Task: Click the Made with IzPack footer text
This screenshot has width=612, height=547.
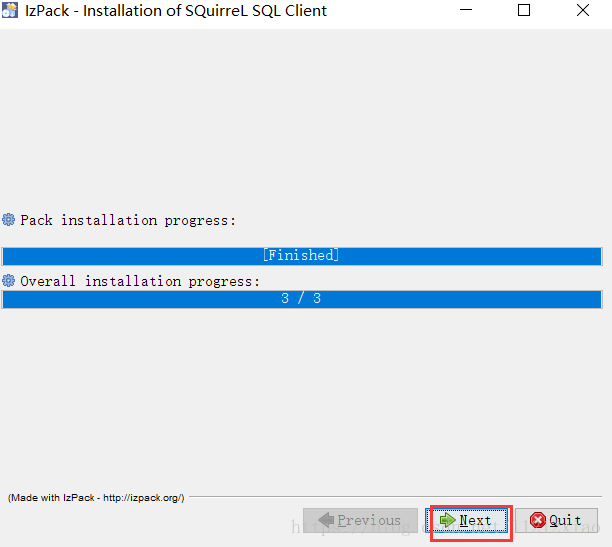Action: pyautogui.click(x=96, y=498)
